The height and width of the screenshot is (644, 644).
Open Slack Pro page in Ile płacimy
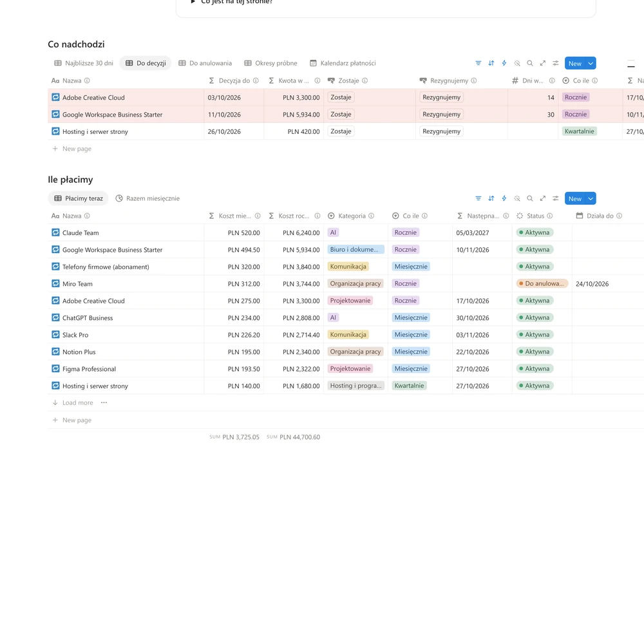[75, 335]
